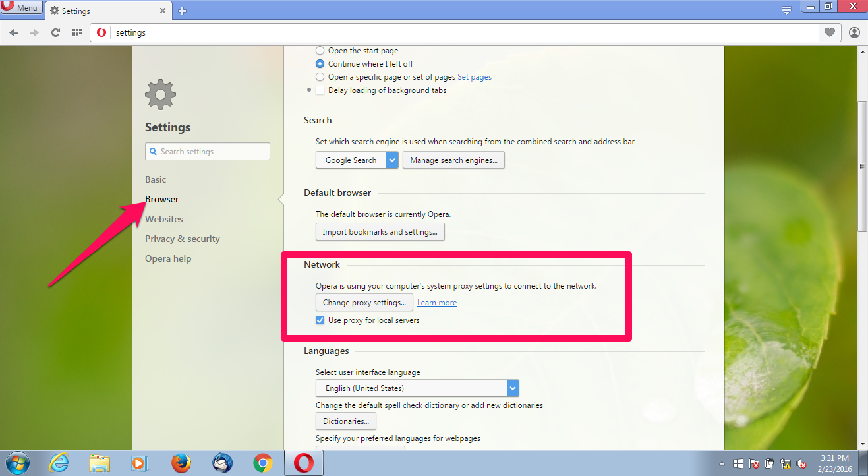Image resolution: width=868 pixels, height=476 pixels.
Task: Open network status tray icon
Action: click(x=785, y=463)
